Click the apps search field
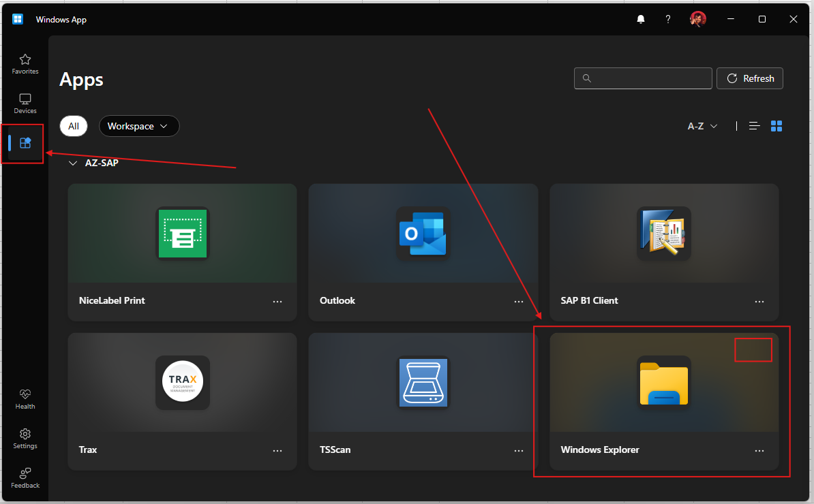Image resolution: width=814 pixels, height=504 pixels. click(x=643, y=78)
